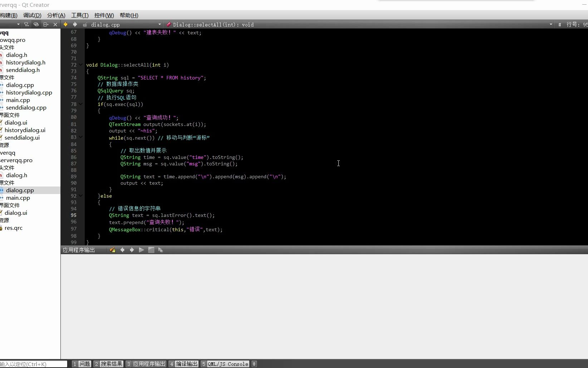Focus the locator input field (Ctrl+K)
Viewport: 588px width, 368px height.
tap(33, 364)
